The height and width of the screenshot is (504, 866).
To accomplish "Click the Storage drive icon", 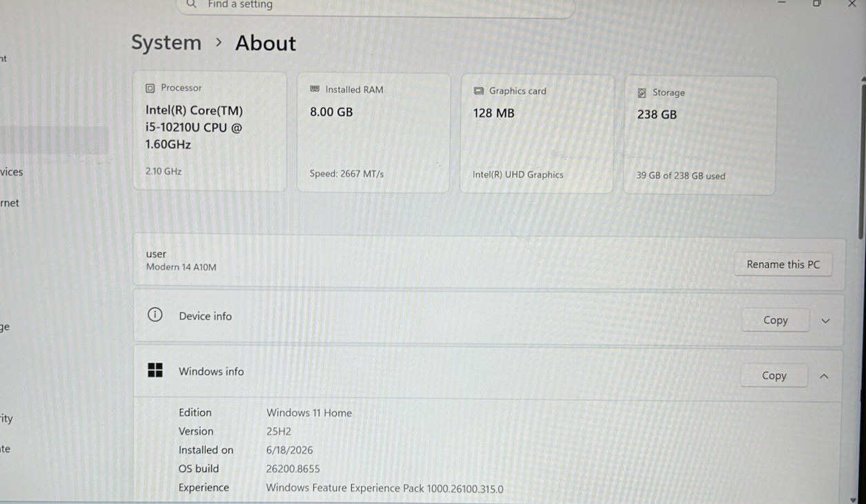I will [642, 93].
